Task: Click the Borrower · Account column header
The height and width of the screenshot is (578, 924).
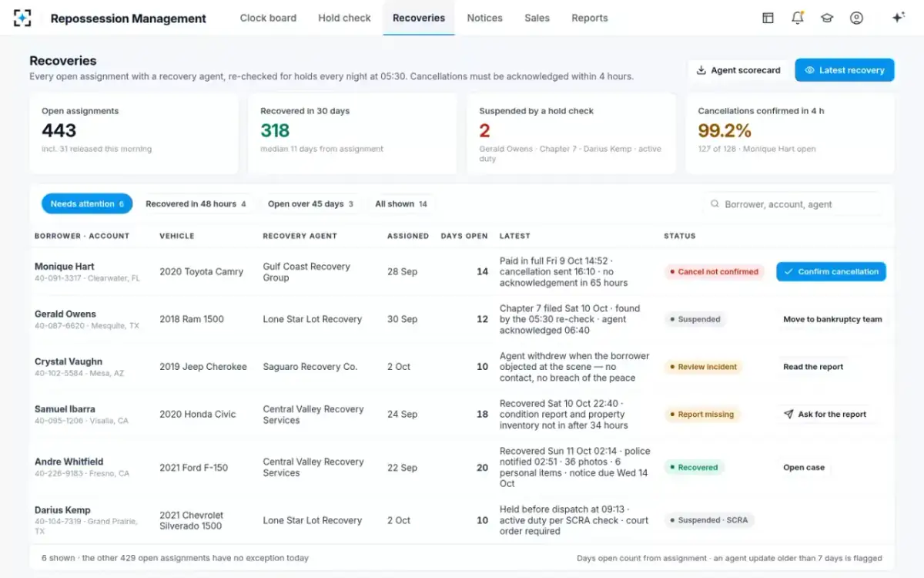Action: point(82,236)
